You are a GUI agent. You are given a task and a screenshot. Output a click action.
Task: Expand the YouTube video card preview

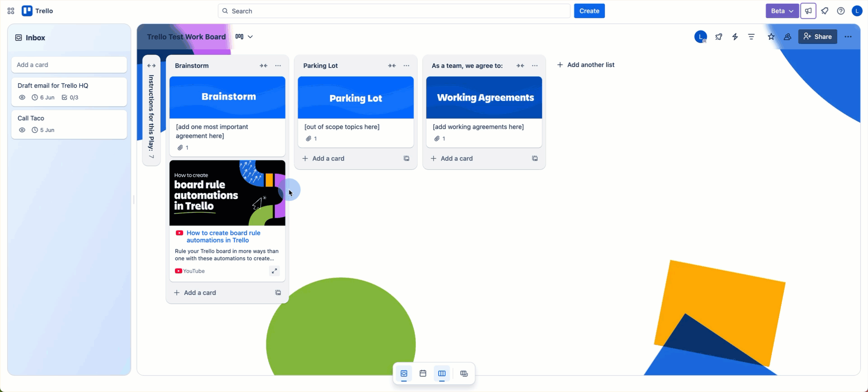[x=274, y=271]
